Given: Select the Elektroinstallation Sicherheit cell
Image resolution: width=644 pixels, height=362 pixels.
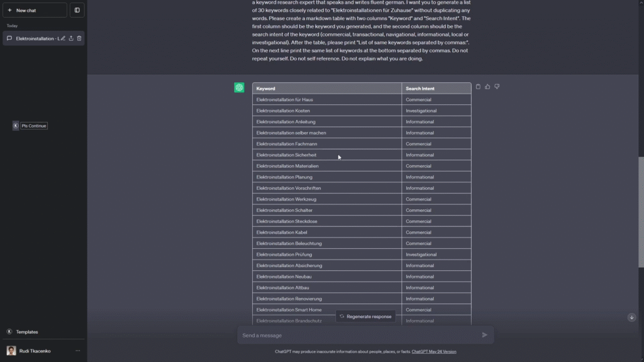Looking at the screenshot, I should tap(327, 155).
